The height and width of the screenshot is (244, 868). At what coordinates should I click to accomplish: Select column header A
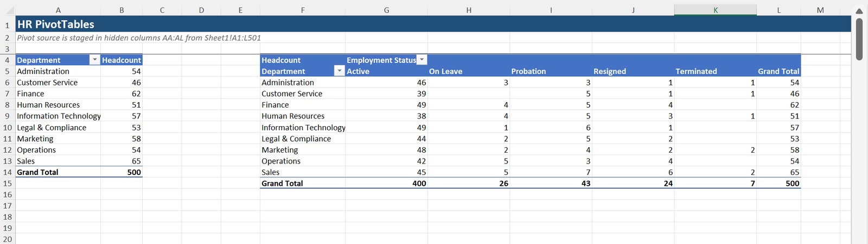[x=58, y=10]
